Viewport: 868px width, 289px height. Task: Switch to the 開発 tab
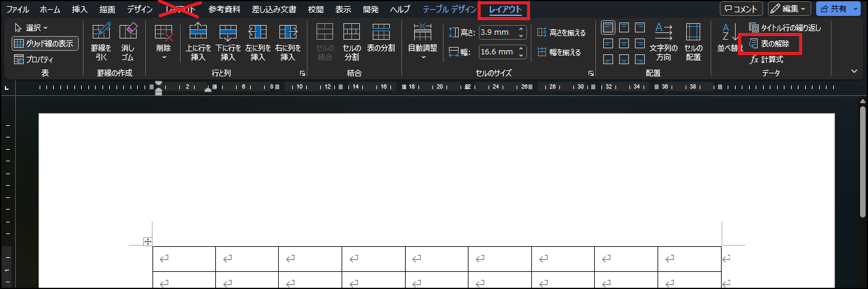[371, 9]
